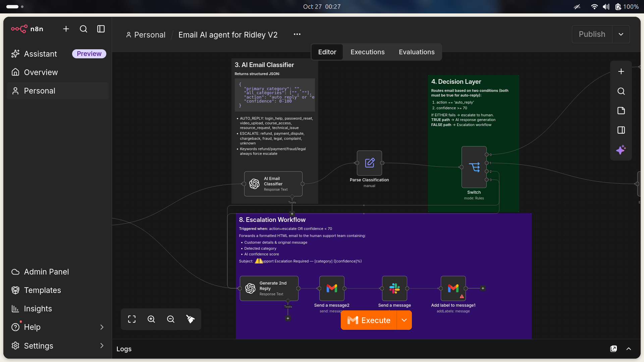Select the Send a message Slack node
The height and width of the screenshot is (362, 644).
coord(394,288)
